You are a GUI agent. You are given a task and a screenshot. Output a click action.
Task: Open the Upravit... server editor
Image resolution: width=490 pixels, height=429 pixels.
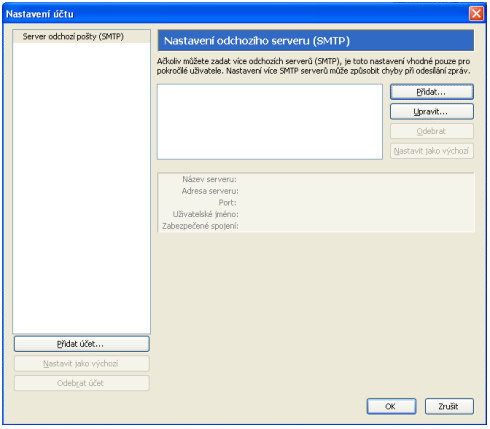pos(432,111)
